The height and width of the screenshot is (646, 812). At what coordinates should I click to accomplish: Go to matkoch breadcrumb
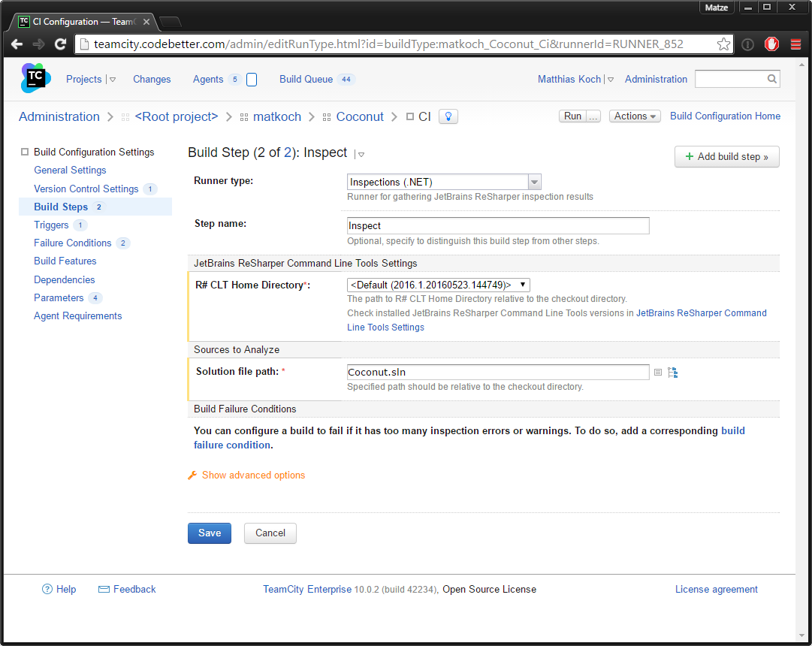coord(277,116)
